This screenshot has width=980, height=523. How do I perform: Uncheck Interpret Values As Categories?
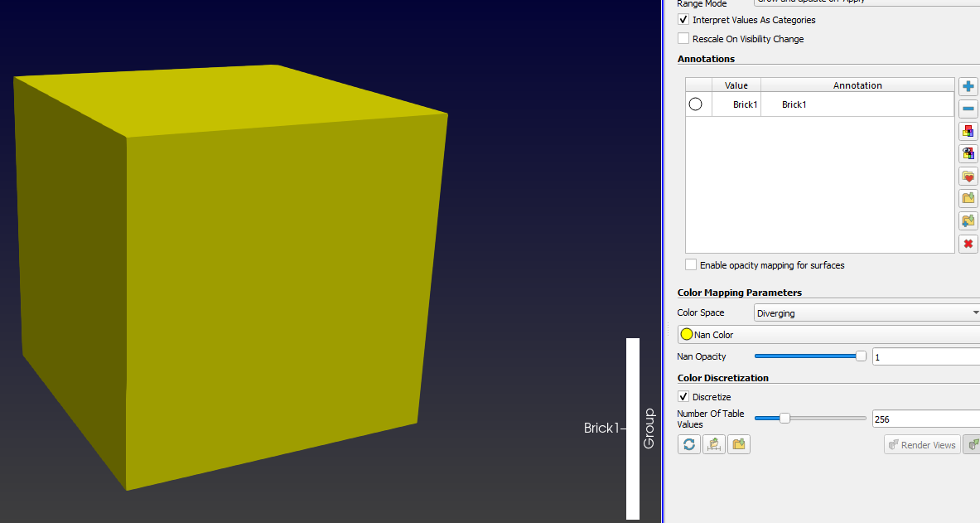click(683, 20)
